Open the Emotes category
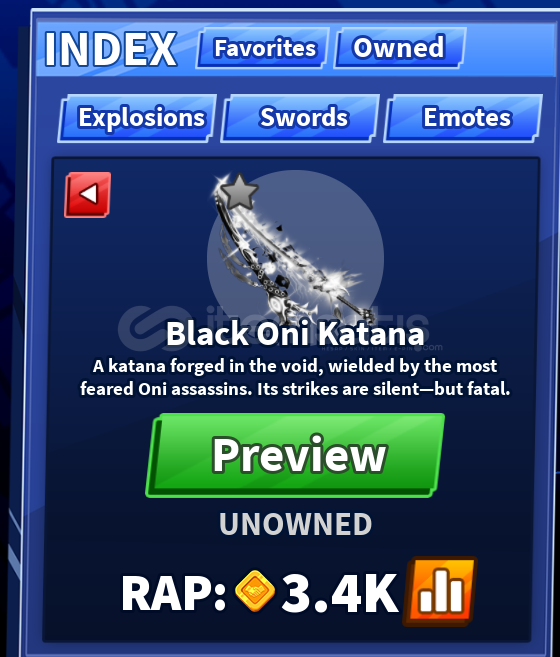The image size is (560, 657). 463,118
